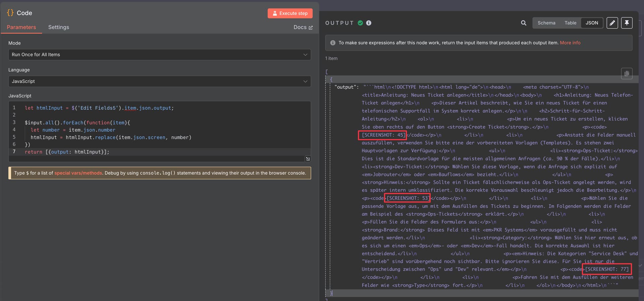Click the Code node braces icon
The image size is (644, 301).
coord(10,13)
